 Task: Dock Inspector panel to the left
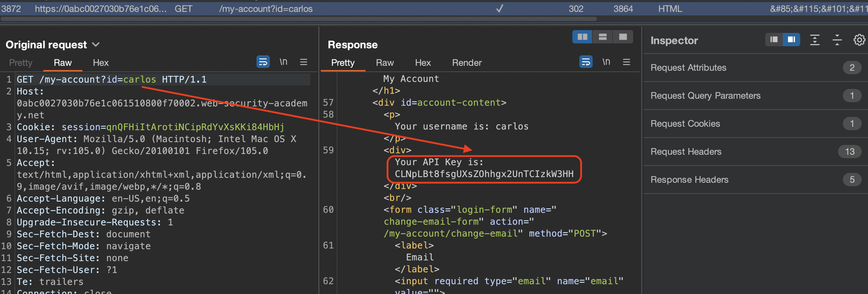click(774, 40)
